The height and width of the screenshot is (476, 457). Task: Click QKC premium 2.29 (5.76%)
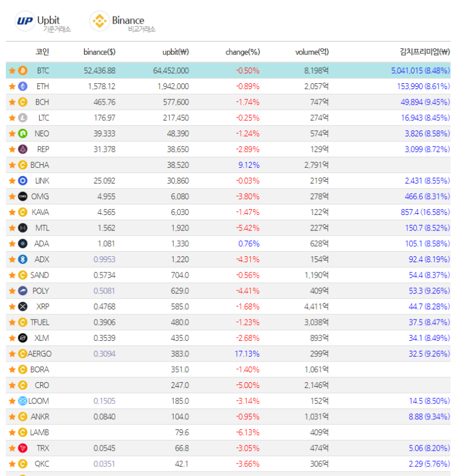(x=429, y=464)
